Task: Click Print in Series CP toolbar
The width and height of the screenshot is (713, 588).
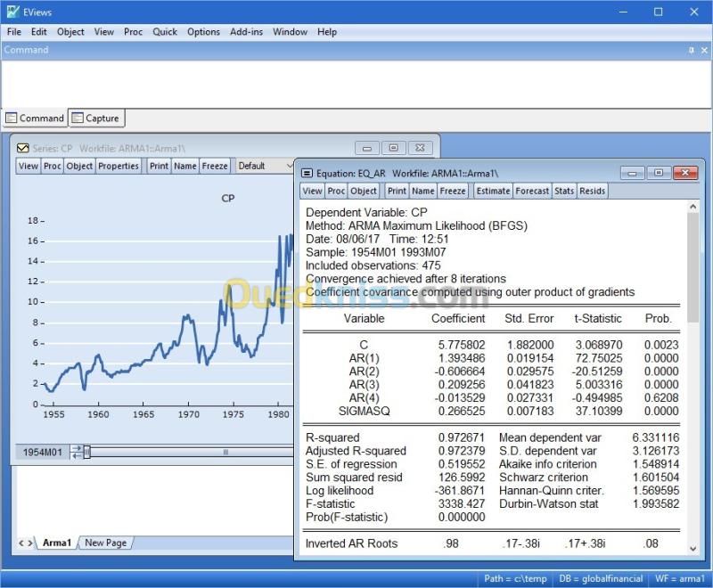Action: pos(160,166)
